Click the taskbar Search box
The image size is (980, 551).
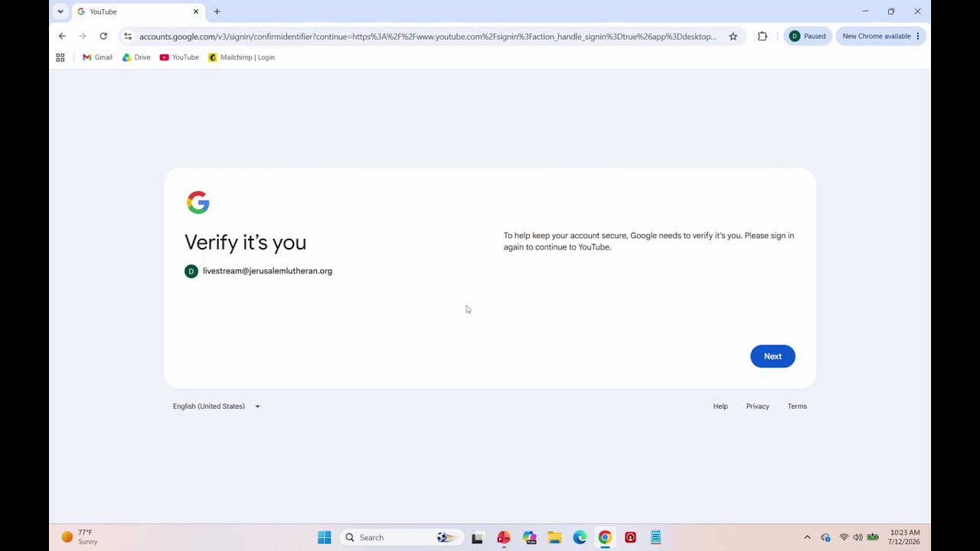point(402,537)
